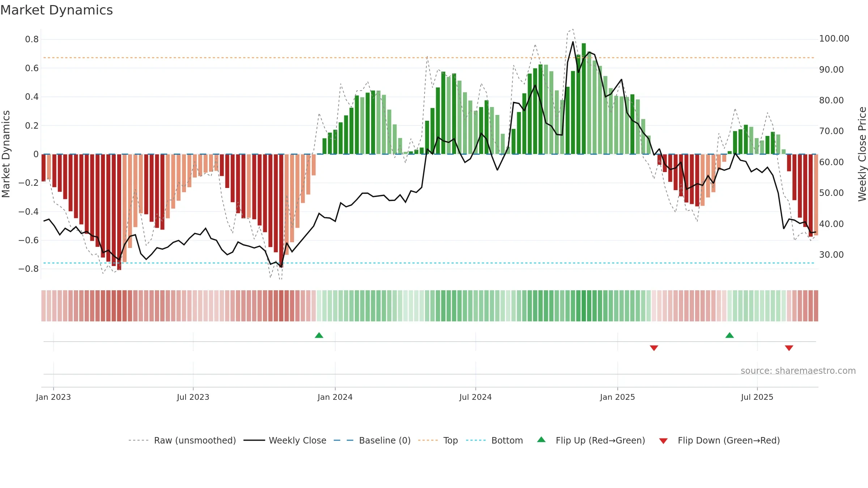
Task: Click the 0.2 left axis tick label
Action: 32,125
